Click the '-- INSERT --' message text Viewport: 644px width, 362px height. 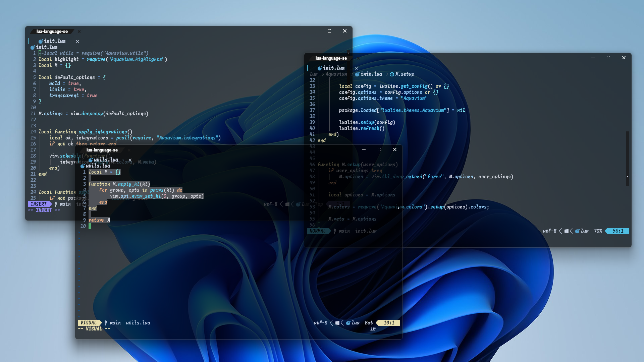point(44,210)
